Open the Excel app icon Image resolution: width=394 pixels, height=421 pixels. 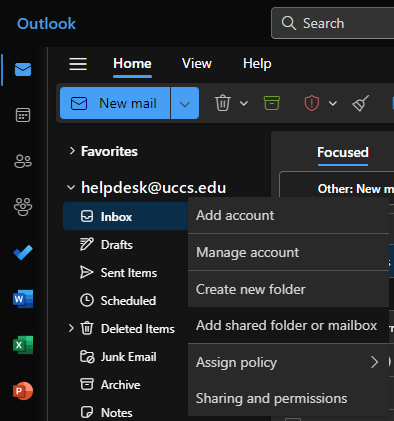[23, 345]
